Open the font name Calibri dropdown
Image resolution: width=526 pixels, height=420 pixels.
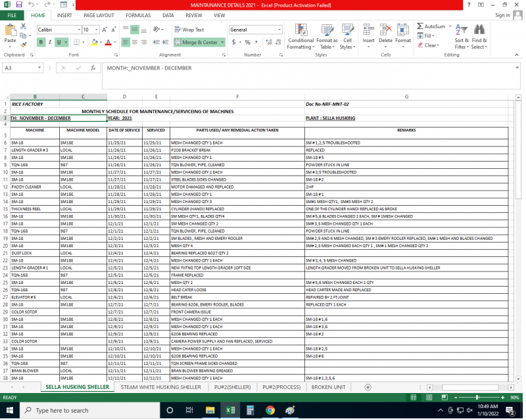79,30
